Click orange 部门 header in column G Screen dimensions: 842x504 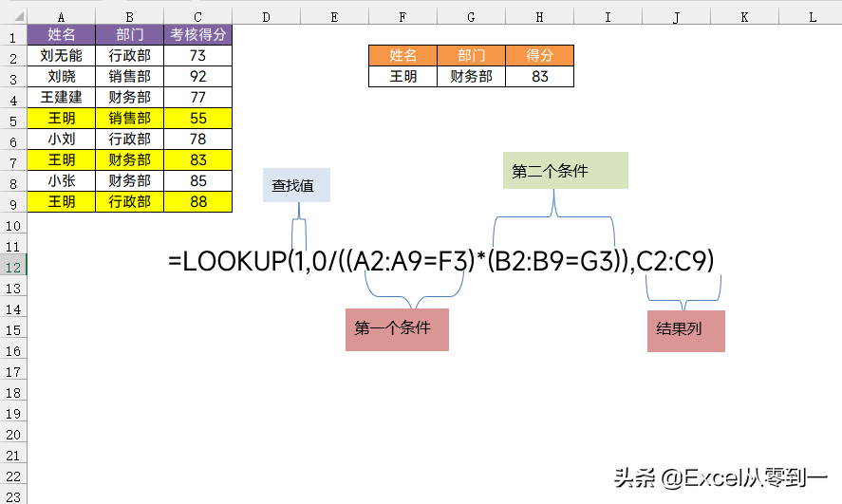tap(471, 55)
